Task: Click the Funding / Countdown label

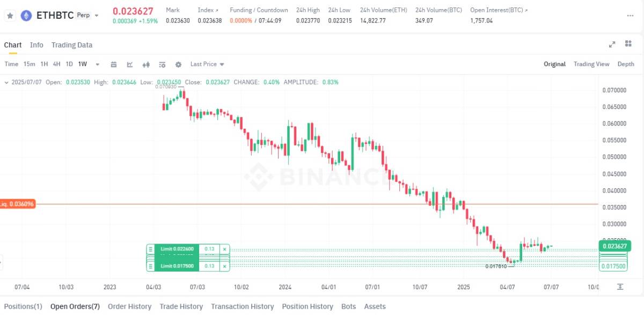Action: pyautogui.click(x=259, y=10)
